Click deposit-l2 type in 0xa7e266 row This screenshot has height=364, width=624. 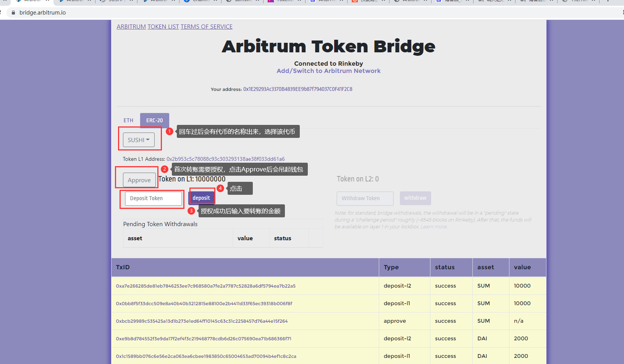click(398, 286)
